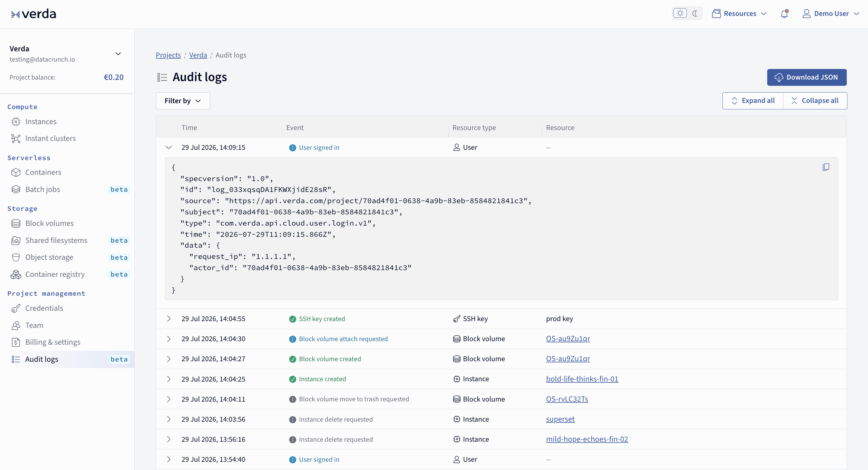The image size is (868, 470).
Task: Click the Shared filesystems icon
Action: (x=16, y=240)
